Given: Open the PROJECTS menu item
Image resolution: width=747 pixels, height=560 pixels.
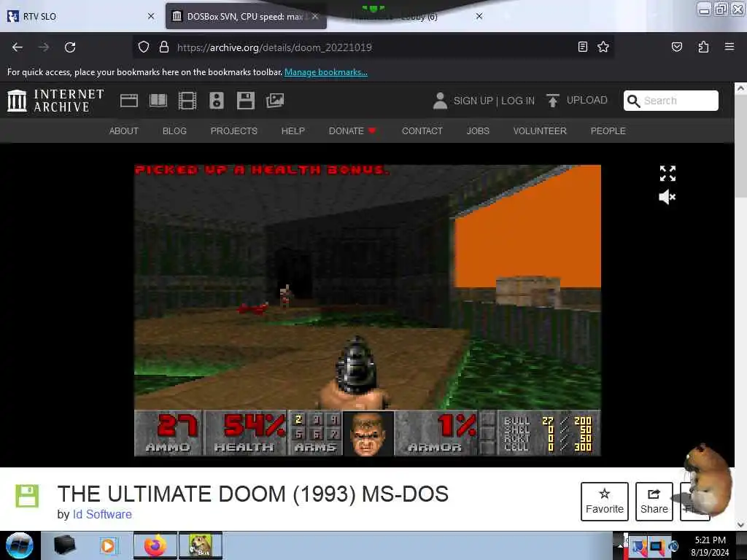Looking at the screenshot, I should click(234, 131).
